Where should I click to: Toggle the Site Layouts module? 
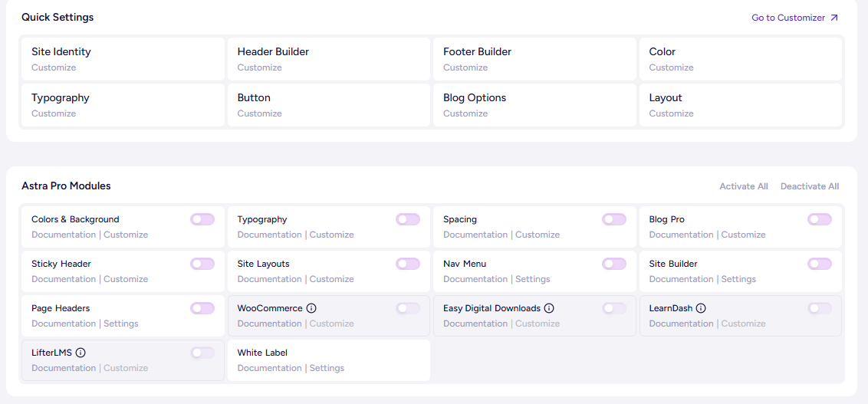click(408, 264)
